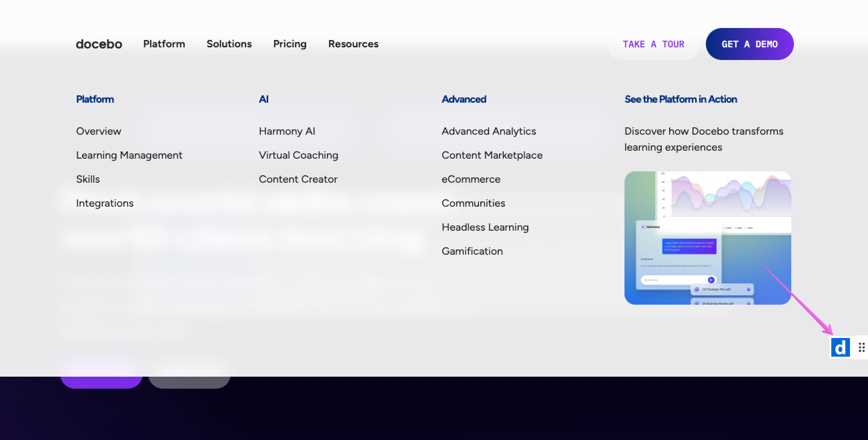Open the Platform navigation menu
This screenshot has height=440, width=868.
(x=164, y=44)
